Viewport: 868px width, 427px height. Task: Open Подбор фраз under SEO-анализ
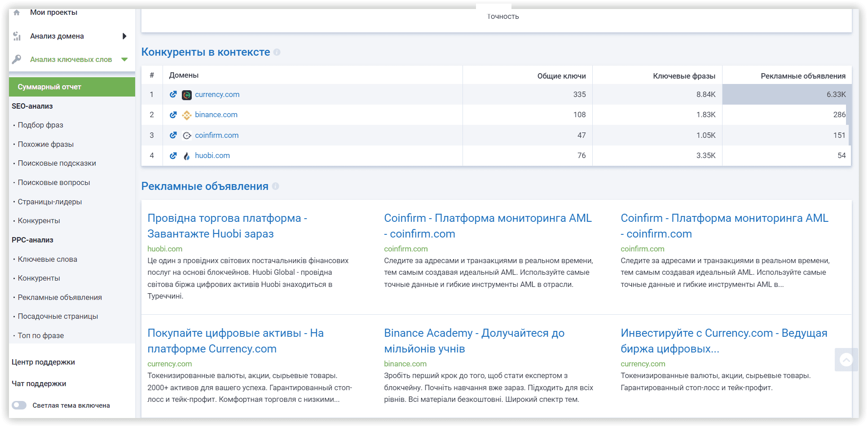(40, 125)
